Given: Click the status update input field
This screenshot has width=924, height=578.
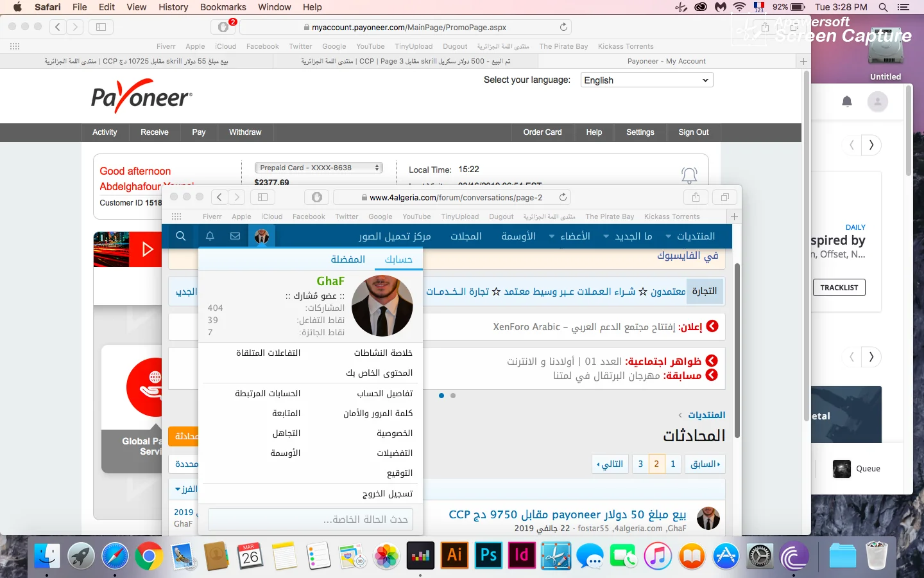Looking at the screenshot, I should tap(311, 519).
